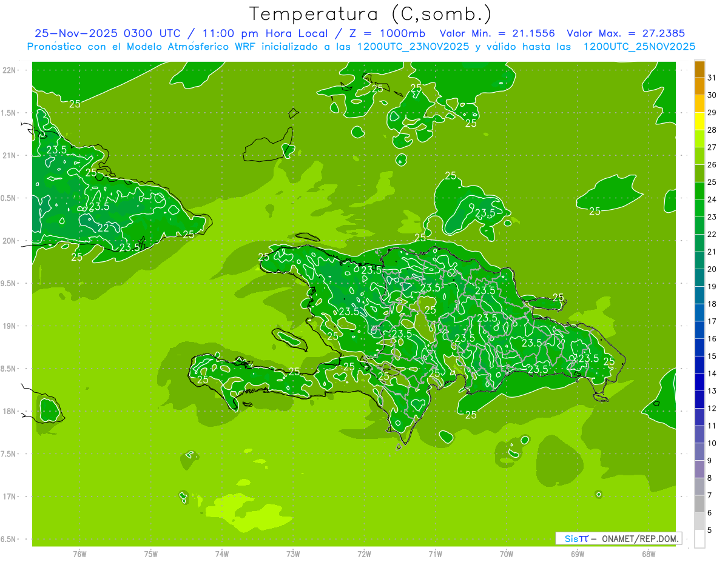
Task: Click the 19N latitude axis label
Action: click(10, 326)
